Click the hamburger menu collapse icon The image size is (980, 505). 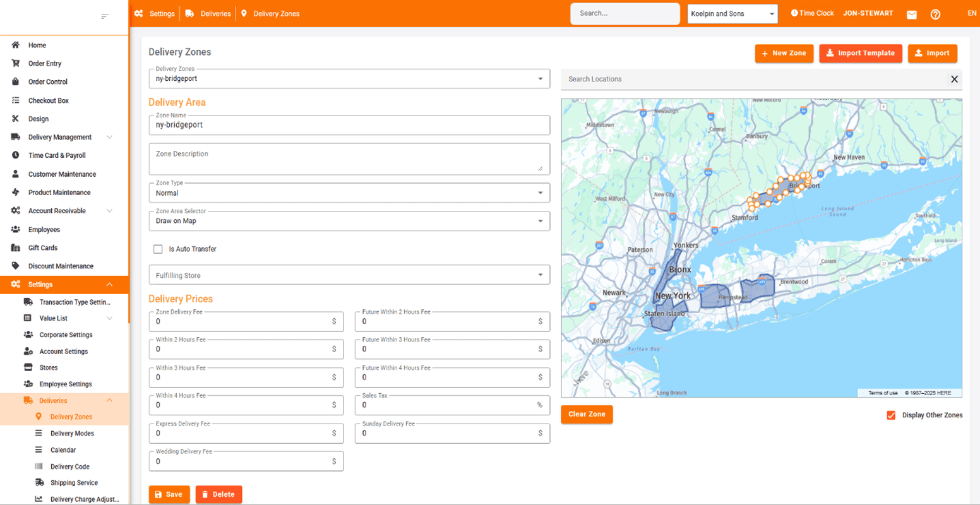tap(105, 16)
